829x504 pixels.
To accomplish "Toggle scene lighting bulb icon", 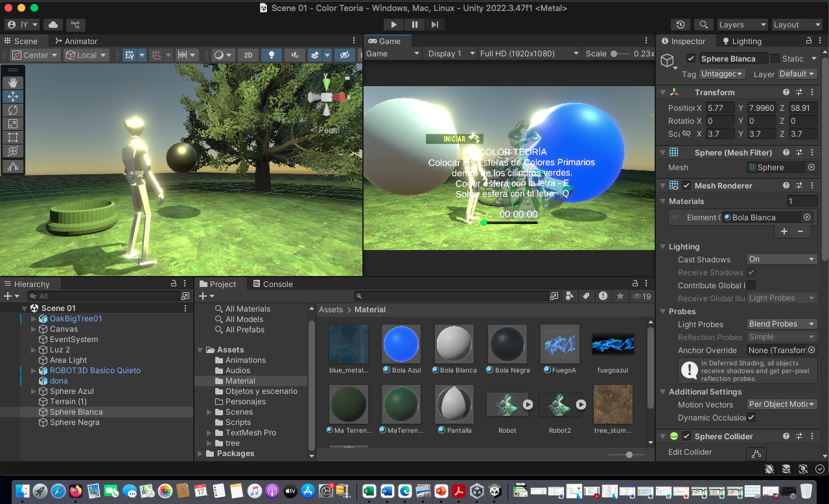I will click(272, 55).
